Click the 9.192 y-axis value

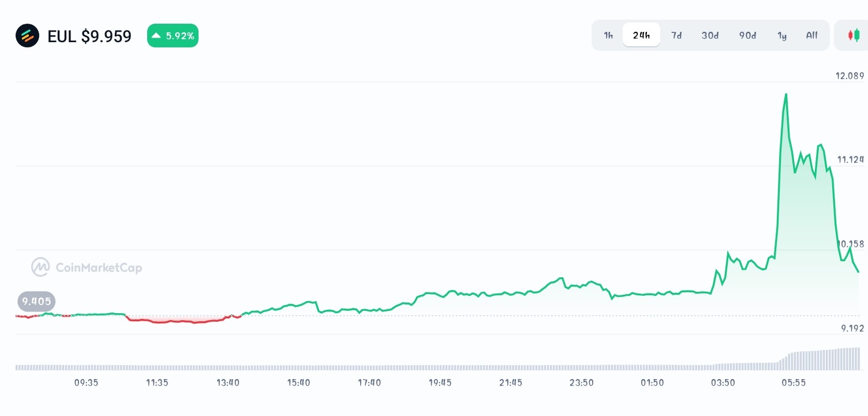tap(852, 328)
